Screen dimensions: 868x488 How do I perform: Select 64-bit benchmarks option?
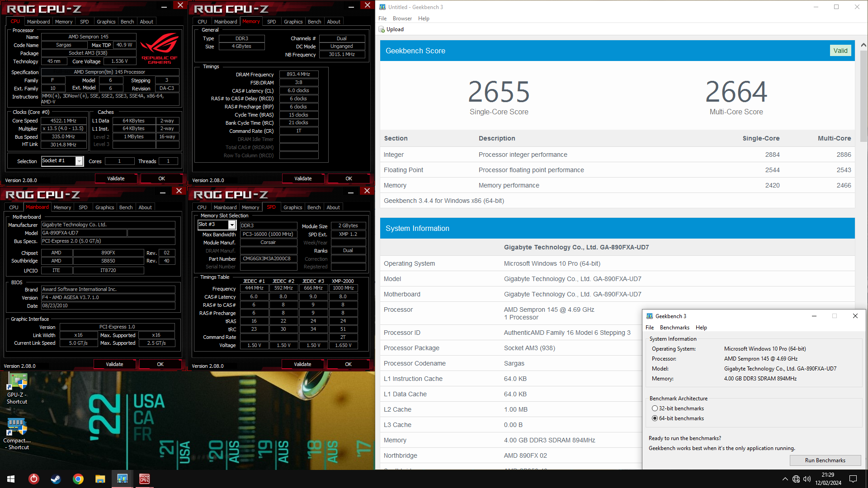coord(655,418)
